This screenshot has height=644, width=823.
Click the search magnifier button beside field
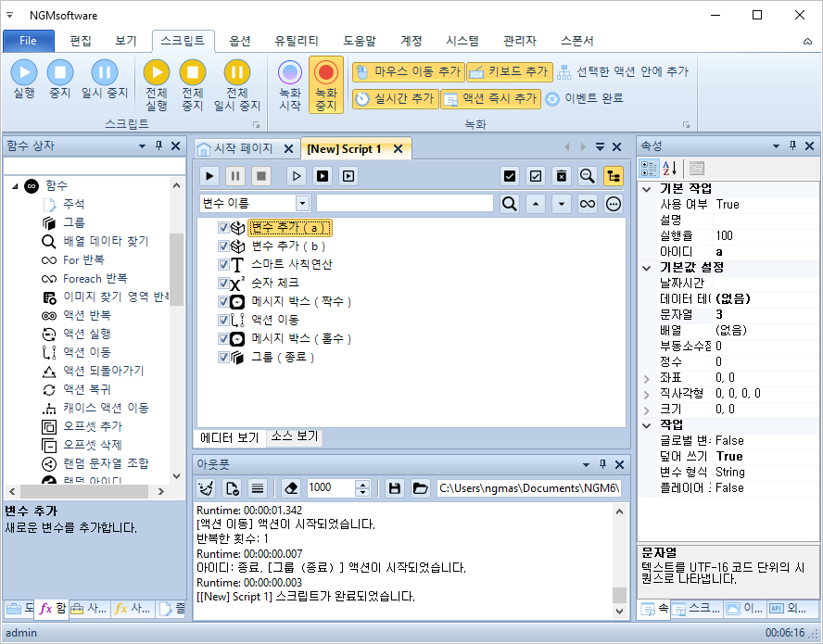coord(509,204)
